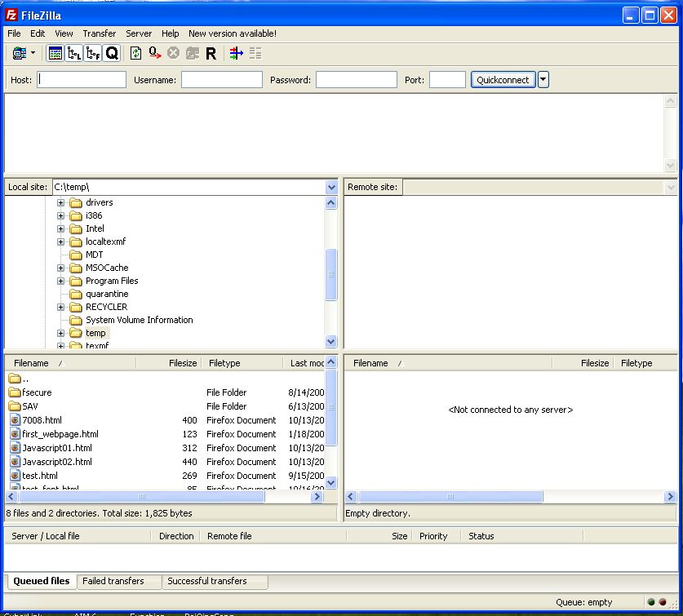The height and width of the screenshot is (616, 683).
Task: Click the Javascript02.html file icon
Action: tap(15, 463)
